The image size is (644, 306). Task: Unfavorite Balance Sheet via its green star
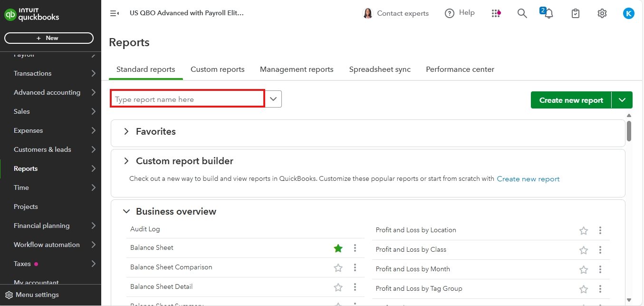coord(338,248)
